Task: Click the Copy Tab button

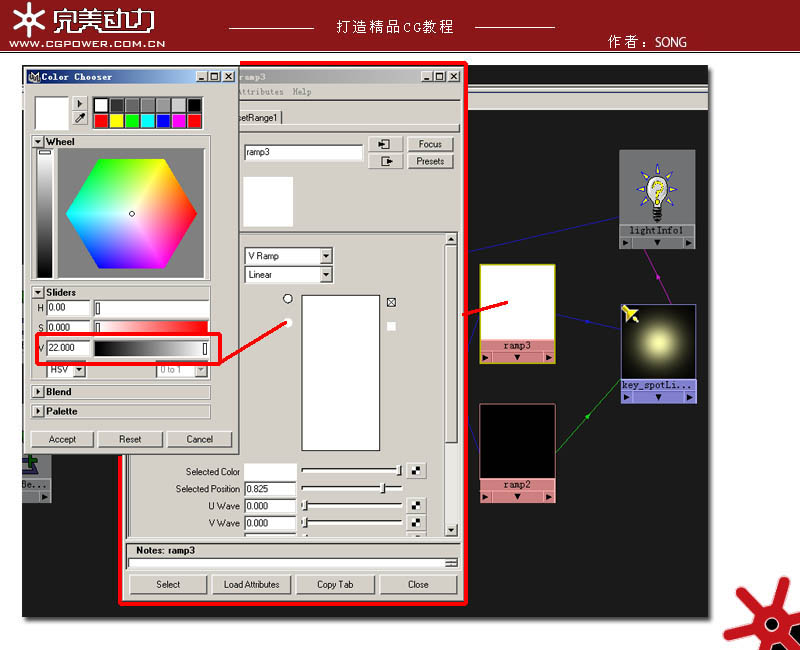Action: (x=335, y=585)
